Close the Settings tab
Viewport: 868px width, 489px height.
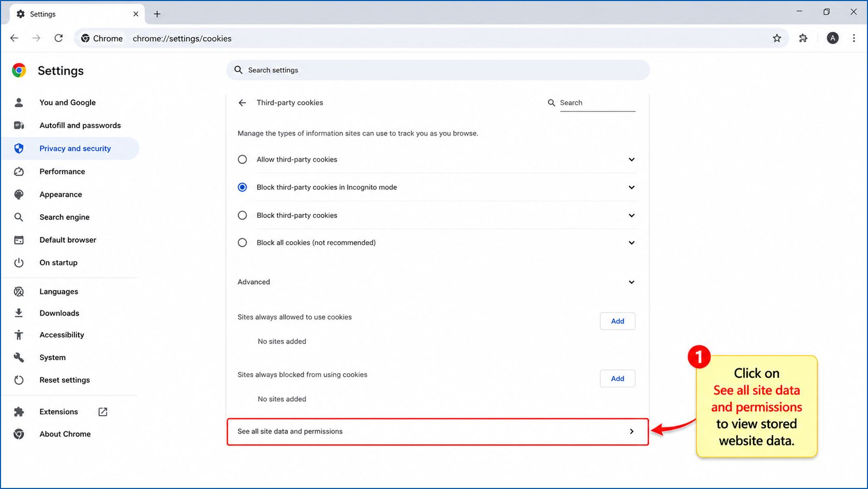136,14
